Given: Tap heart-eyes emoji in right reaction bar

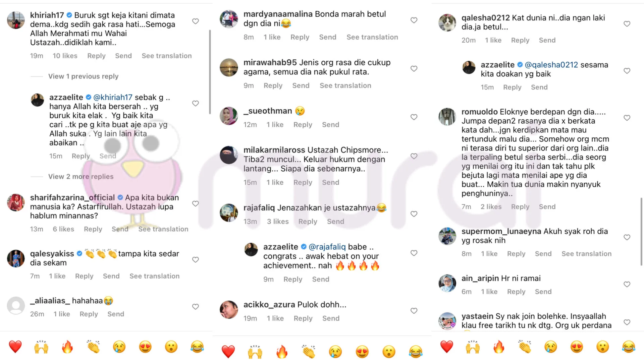Looking at the screenshot, I should tap(577, 347).
